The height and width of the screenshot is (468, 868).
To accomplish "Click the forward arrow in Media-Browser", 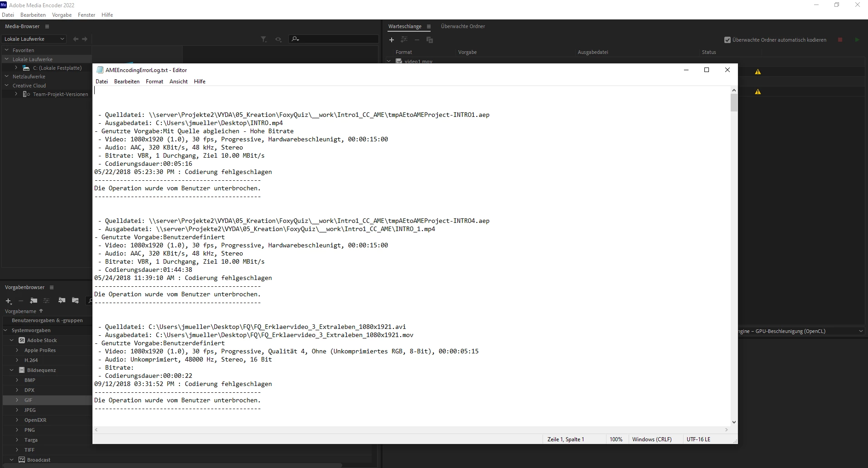I will (85, 39).
